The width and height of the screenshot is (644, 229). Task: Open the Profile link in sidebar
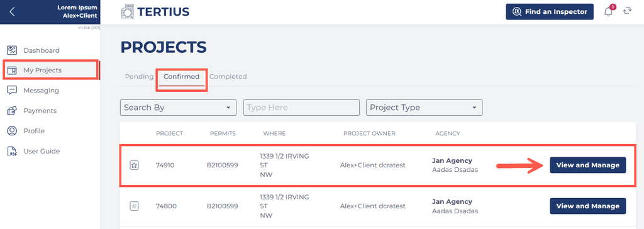(x=34, y=131)
